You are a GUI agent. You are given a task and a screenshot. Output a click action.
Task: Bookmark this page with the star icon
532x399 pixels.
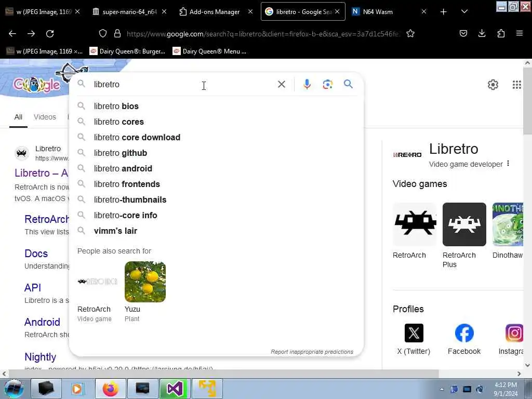coord(410,33)
